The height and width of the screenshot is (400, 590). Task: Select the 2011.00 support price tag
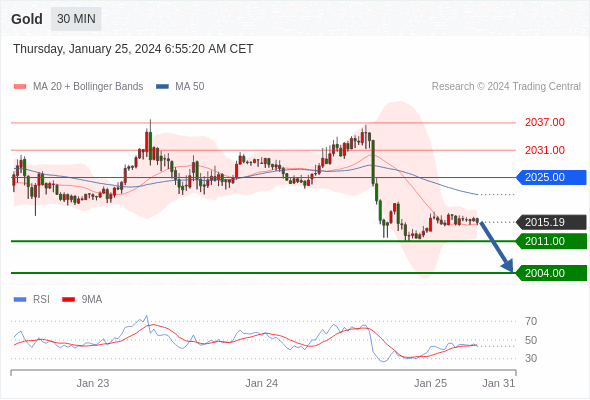[551, 241]
